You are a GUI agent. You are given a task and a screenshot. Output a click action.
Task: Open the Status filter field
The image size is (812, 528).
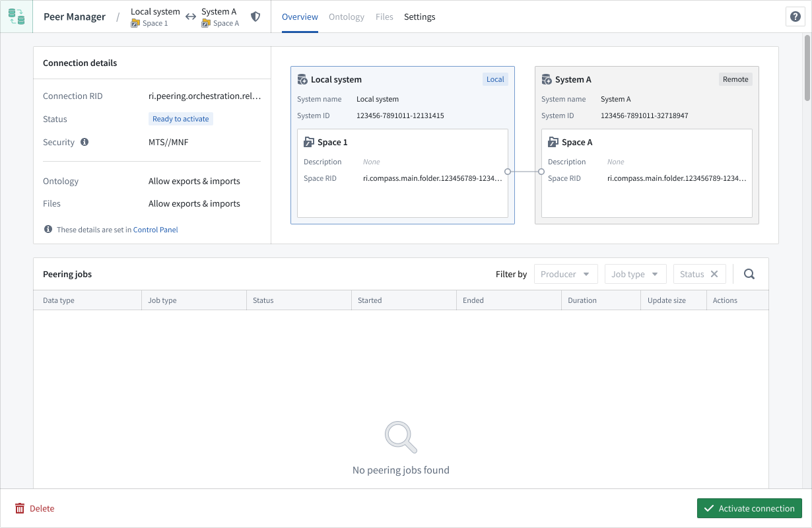click(692, 274)
